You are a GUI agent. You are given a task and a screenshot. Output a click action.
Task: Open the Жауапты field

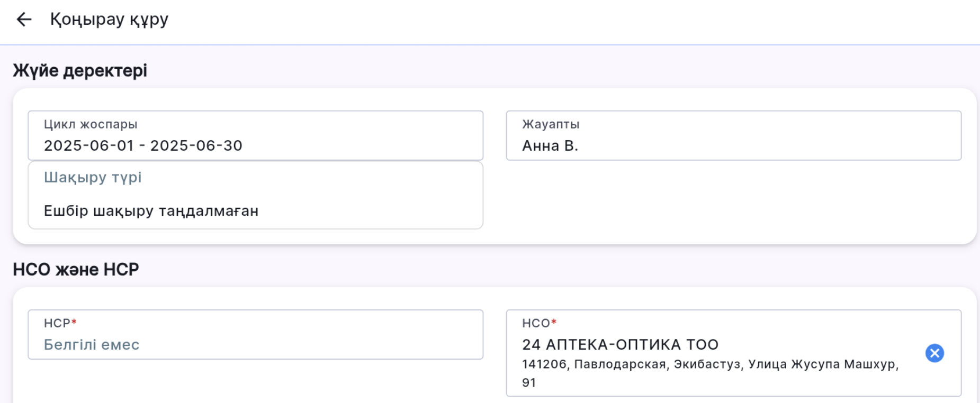[733, 135]
